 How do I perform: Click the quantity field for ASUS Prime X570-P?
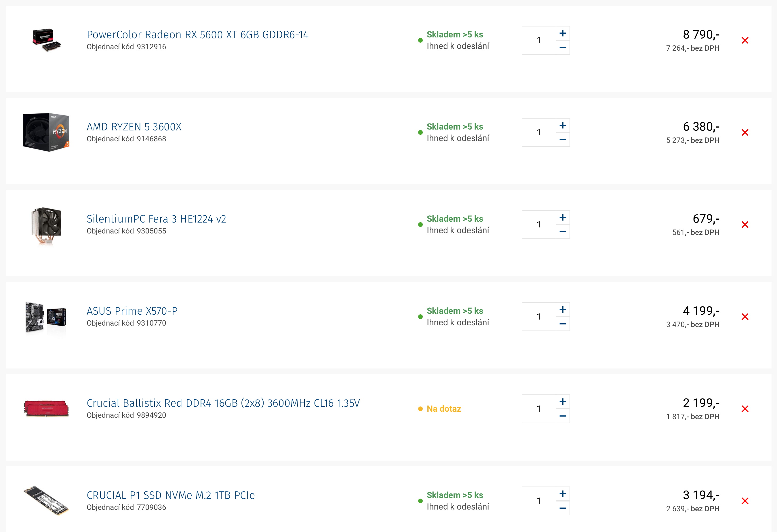tap(539, 317)
